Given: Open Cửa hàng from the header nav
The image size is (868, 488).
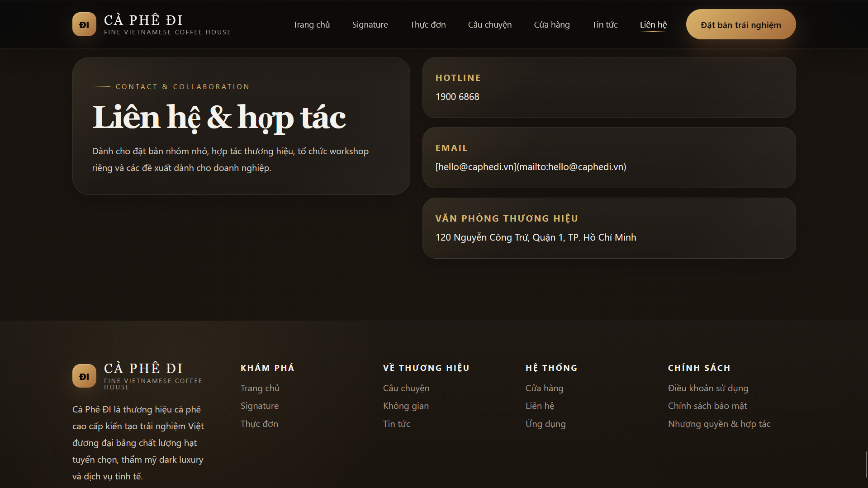Looking at the screenshot, I should (551, 25).
